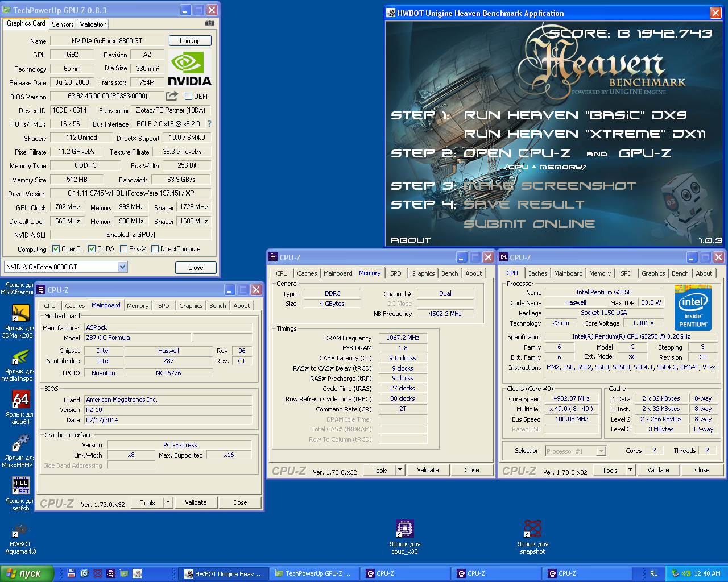Click the BIOS version share/export icon in GPU-Z
The height and width of the screenshot is (582, 728).
(172, 96)
